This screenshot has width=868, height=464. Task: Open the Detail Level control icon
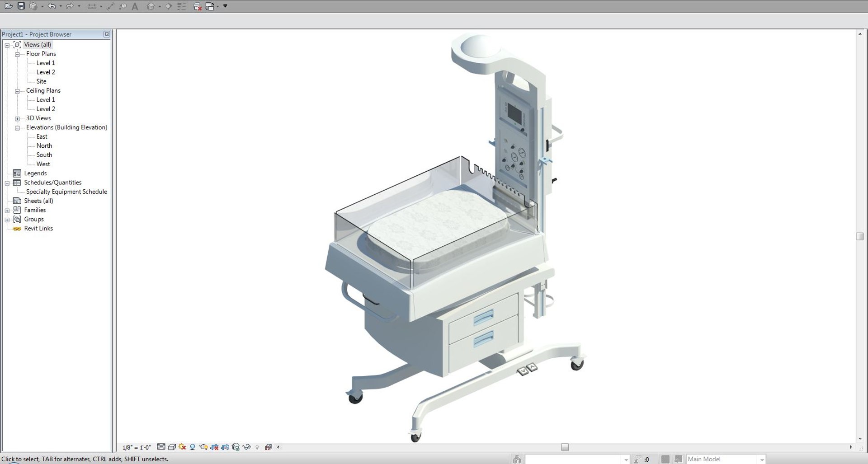click(161, 447)
